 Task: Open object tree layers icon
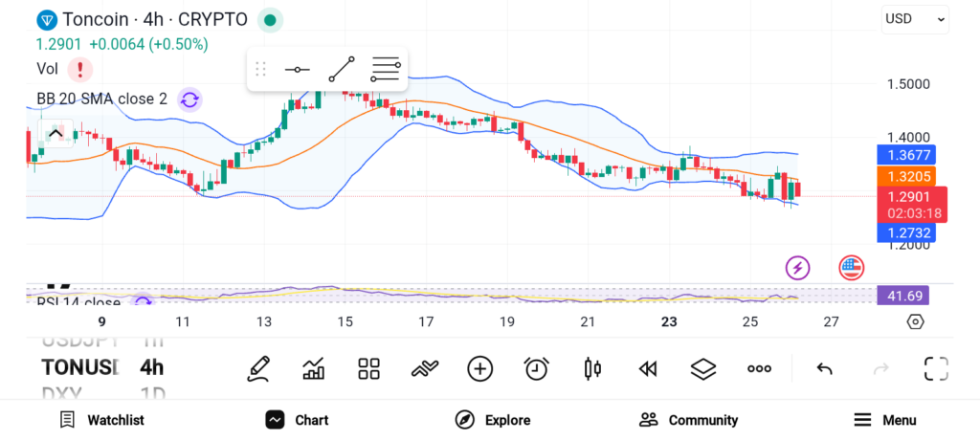[703, 368]
